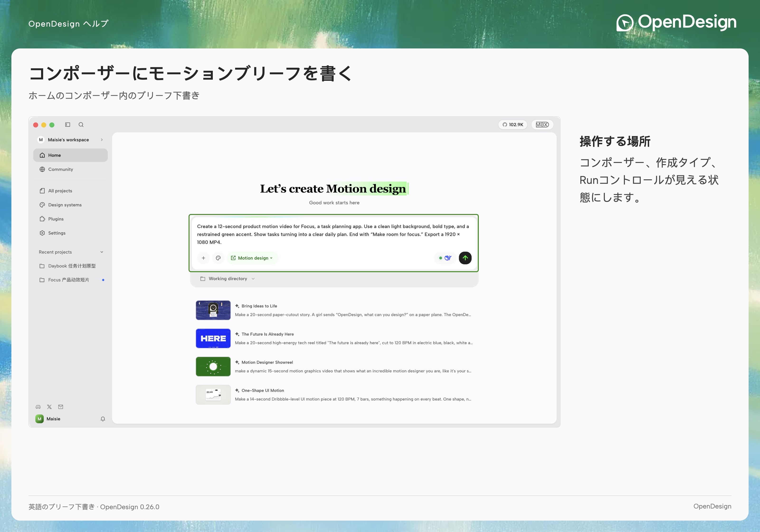760x532 pixels.
Task: Open All projects
Action: pos(71,191)
